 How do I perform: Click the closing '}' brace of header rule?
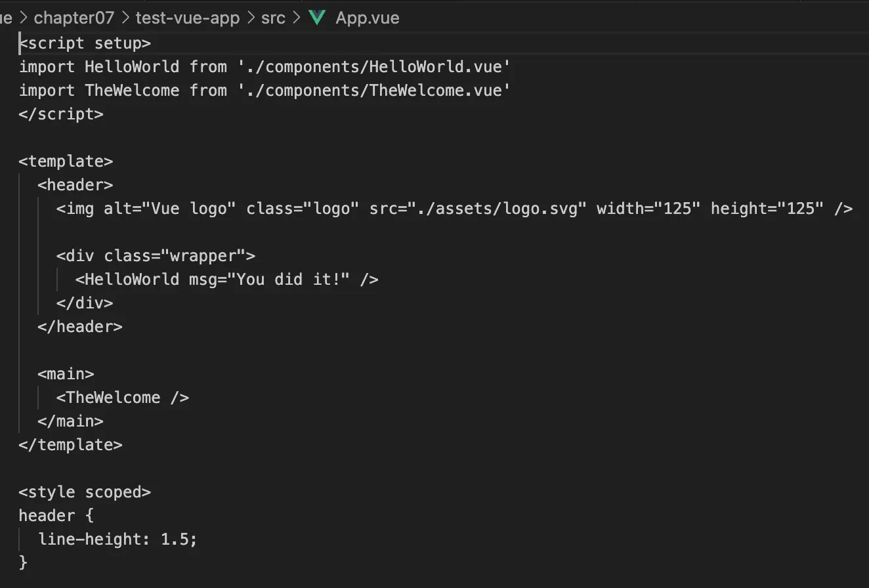click(24, 563)
